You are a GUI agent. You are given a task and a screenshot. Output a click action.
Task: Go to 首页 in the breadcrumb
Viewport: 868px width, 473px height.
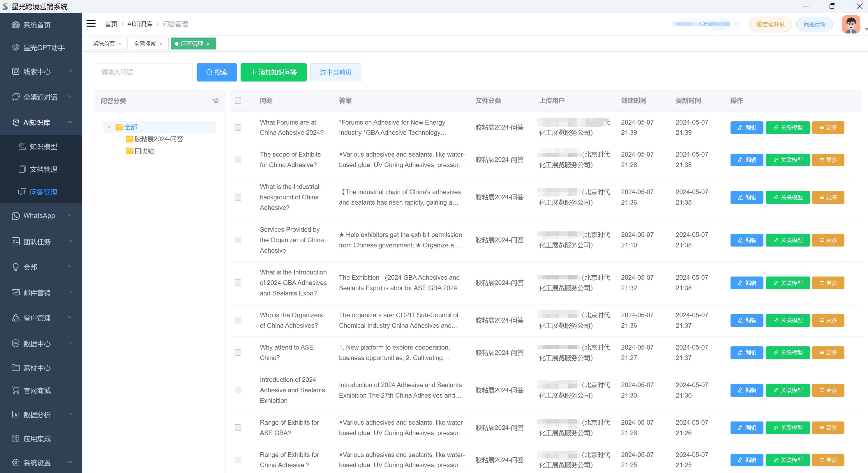click(111, 24)
